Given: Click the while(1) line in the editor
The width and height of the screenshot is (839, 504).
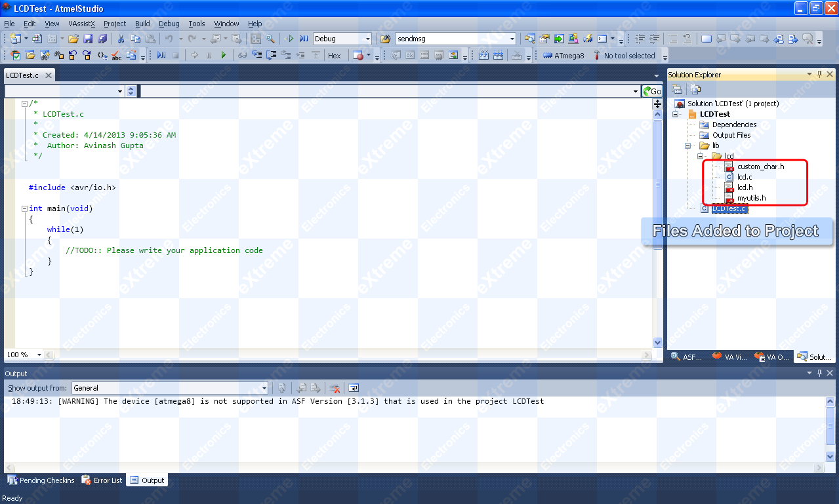Looking at the screenshot, I should pyautogui.click(x=65, y=229).
